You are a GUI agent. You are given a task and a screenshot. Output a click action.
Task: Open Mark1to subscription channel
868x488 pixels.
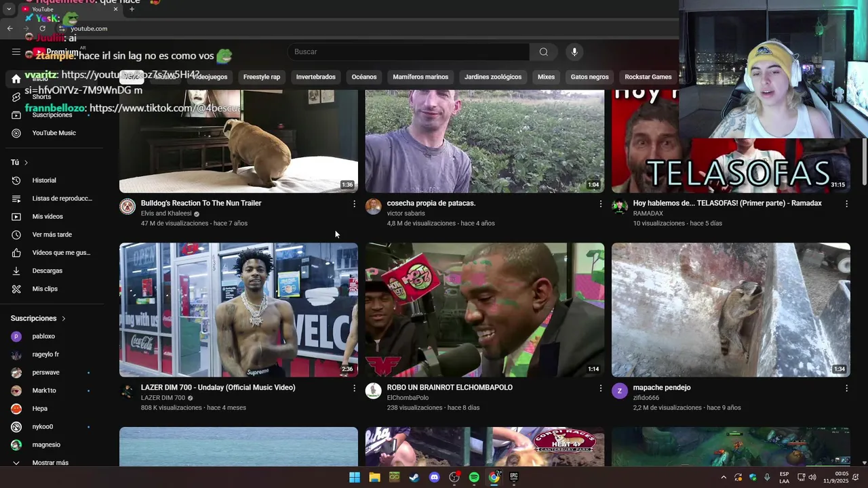(x=52, y=390)
